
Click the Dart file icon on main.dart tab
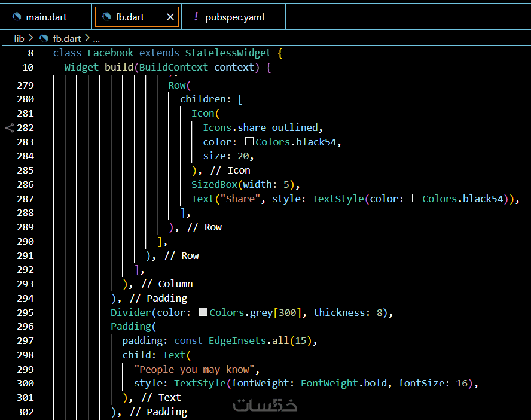17,17
